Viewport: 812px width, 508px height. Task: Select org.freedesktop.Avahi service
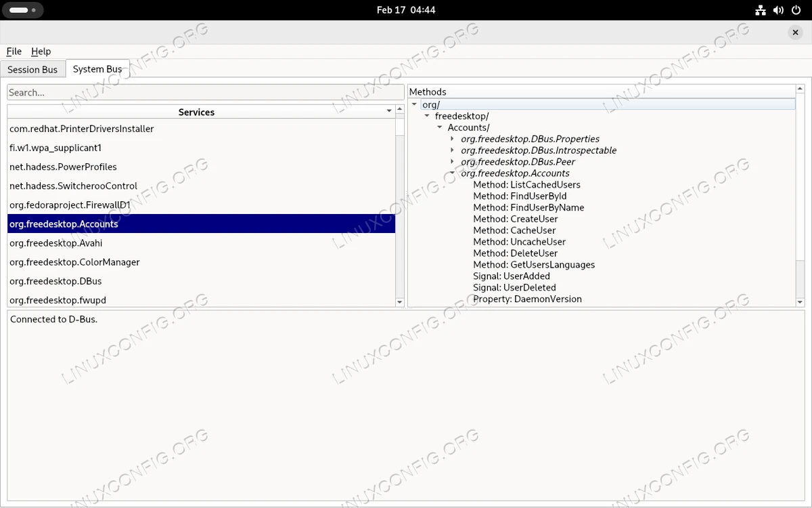201,242
